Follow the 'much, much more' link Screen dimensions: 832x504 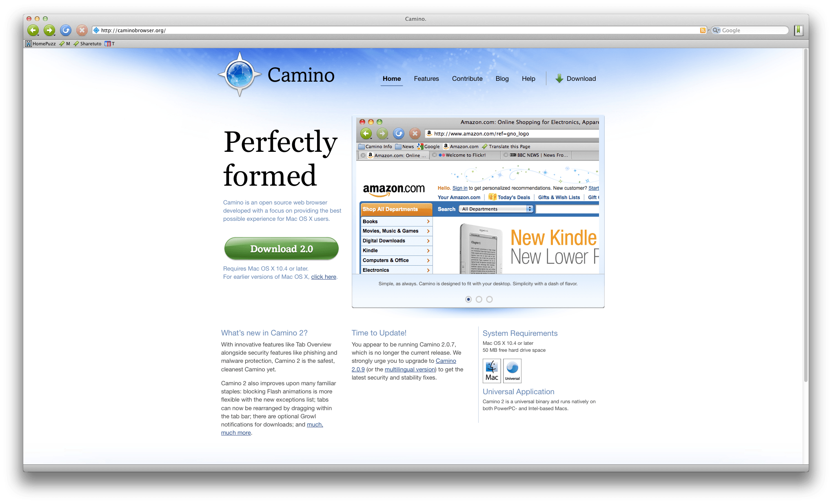(x=315, y=424)
